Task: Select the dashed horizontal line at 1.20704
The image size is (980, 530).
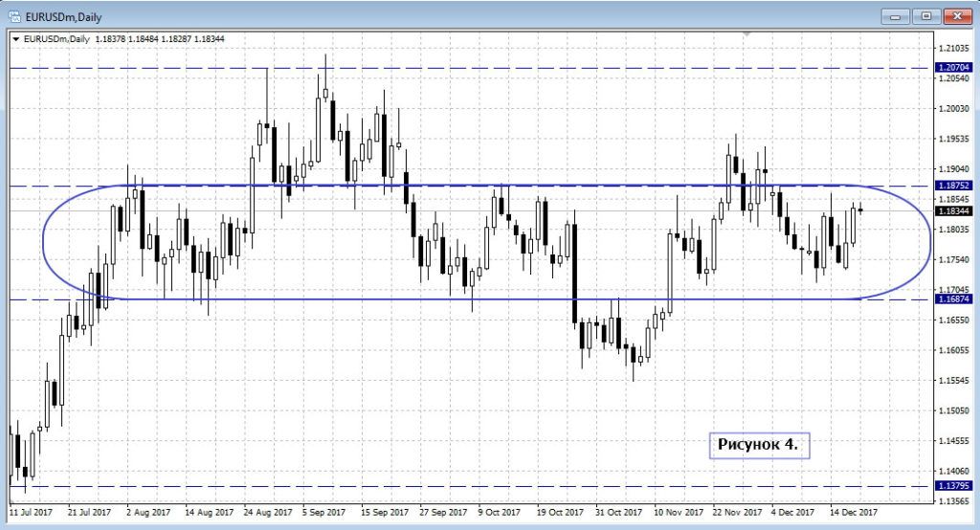Action: click(479, 68)
